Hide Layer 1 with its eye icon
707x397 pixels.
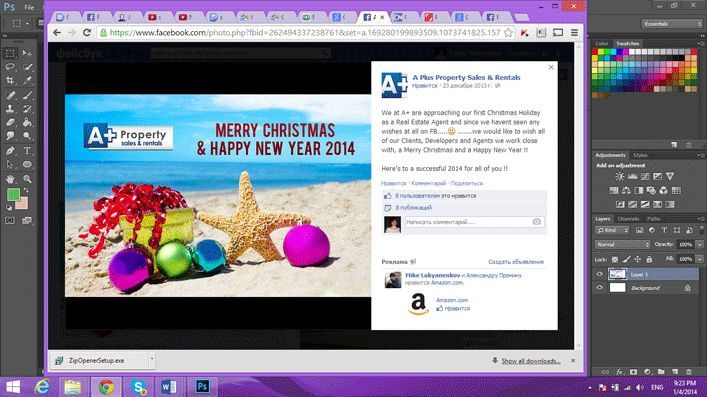599,274
